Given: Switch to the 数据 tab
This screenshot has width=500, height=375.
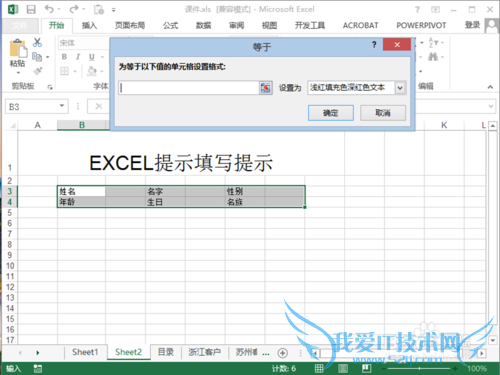Looking at the screenshot, I should [203, 26].
